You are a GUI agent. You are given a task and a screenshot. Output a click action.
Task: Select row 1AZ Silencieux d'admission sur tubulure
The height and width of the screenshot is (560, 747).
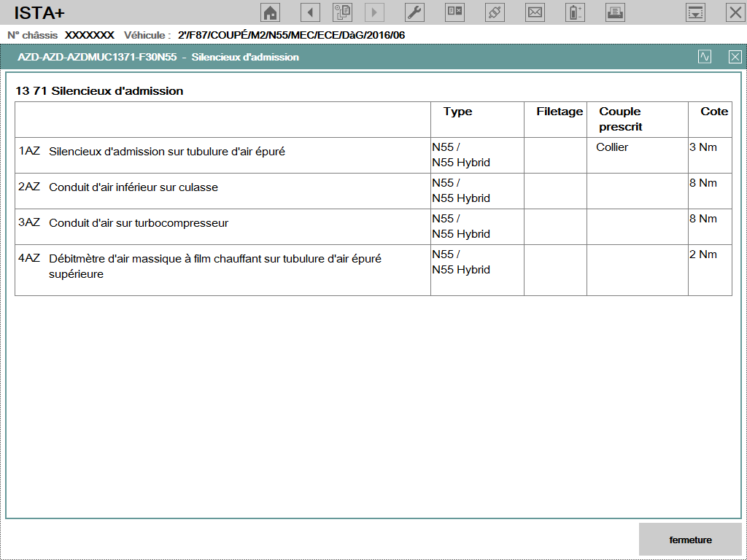[x=373, y=155]
